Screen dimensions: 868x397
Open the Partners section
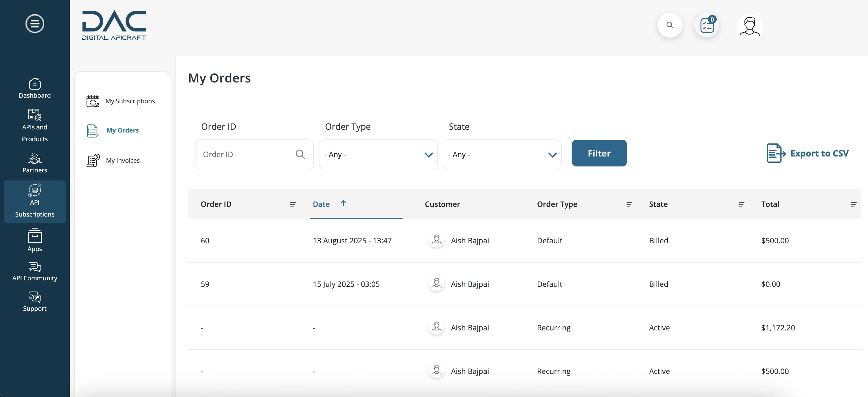[x=35, y=163]
